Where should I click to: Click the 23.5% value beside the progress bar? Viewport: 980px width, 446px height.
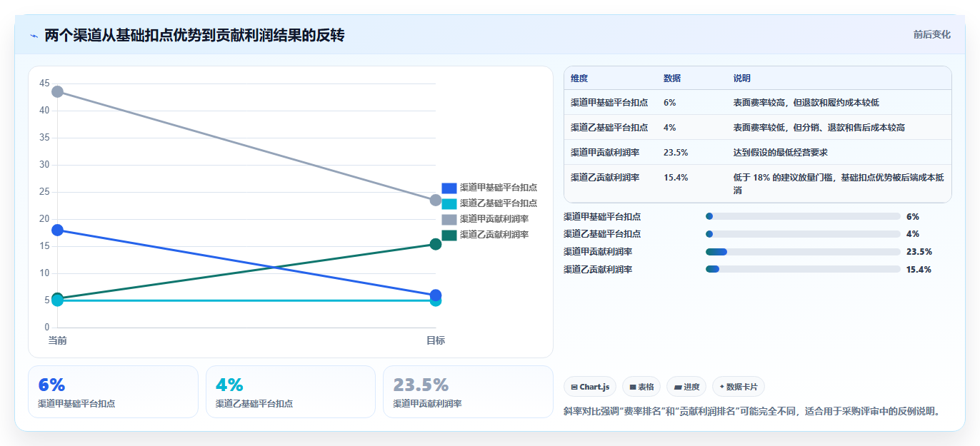919,252
